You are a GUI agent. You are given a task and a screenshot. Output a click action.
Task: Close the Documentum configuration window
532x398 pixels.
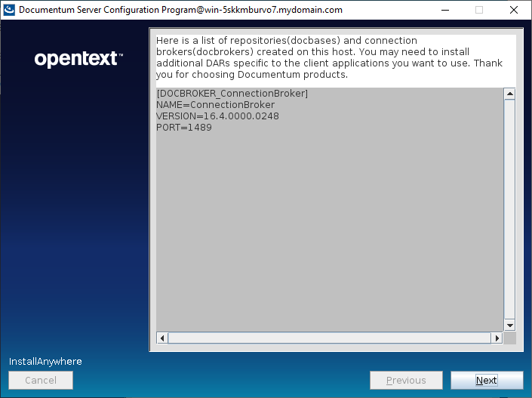click(514, 10)
